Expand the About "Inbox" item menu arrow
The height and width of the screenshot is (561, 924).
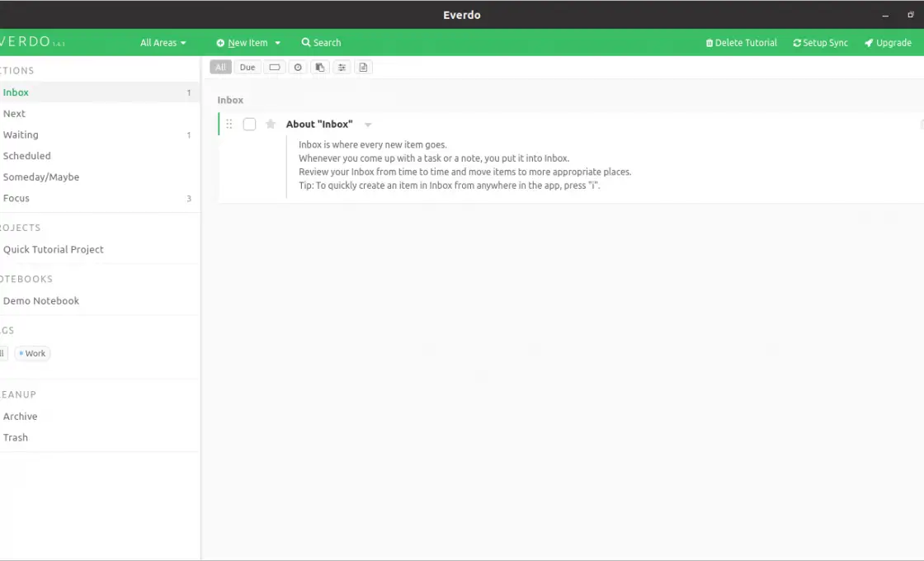coord(368,125)
